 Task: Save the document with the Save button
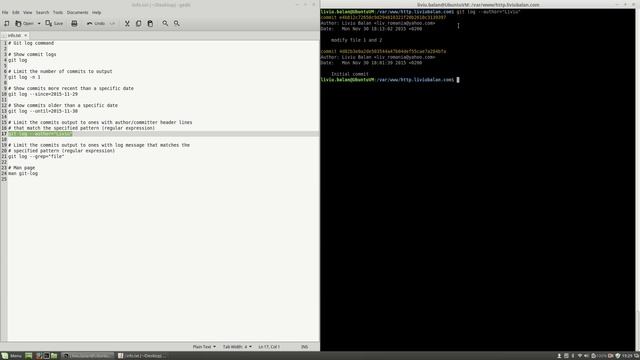(x=54, y=24)
